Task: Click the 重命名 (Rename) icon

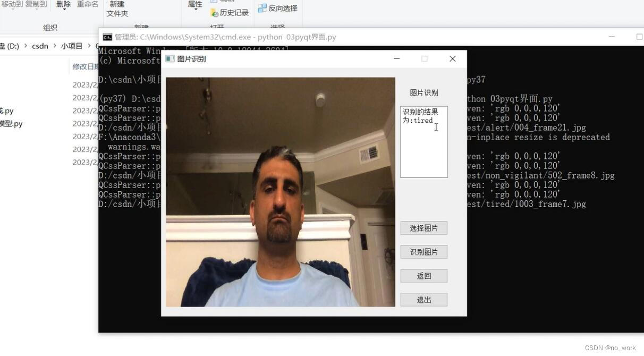Action: coord(88,4)
